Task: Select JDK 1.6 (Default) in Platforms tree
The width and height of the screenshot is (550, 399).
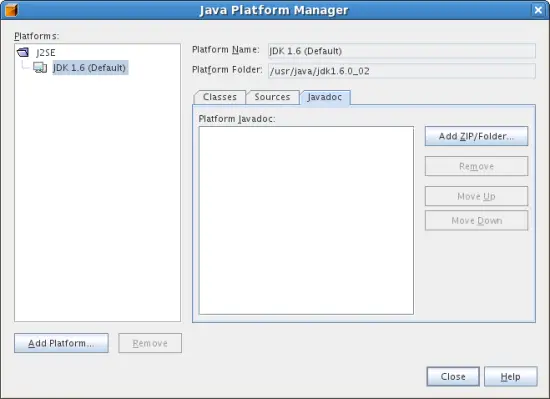Action: 89,68
